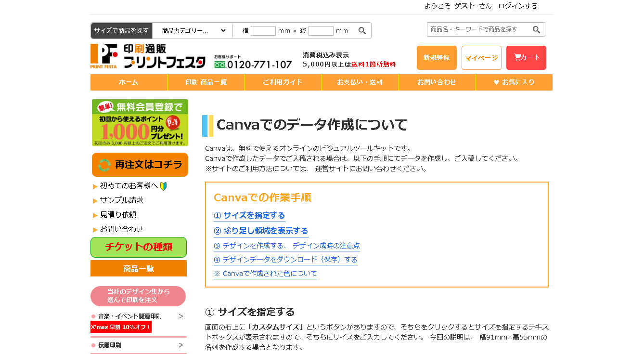Jump to ※ Canvaで作成された色について
Viewport: 644px width, 354px height.
tap(265, 274)
